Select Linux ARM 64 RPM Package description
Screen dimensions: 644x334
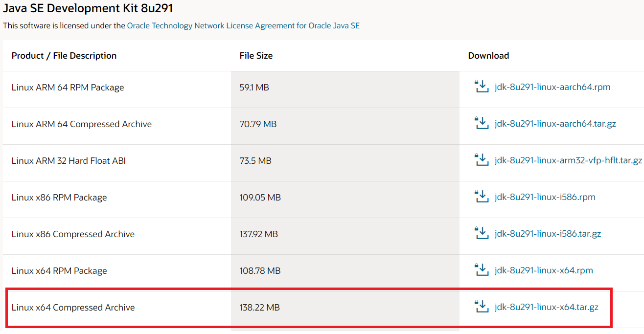tap(68, 88)
